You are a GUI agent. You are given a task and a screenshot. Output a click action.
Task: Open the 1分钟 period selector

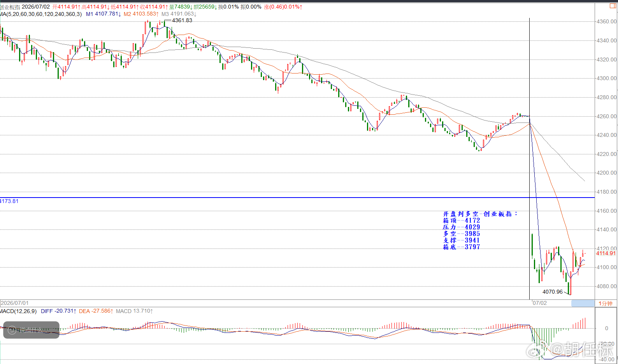tap(606, 303)
